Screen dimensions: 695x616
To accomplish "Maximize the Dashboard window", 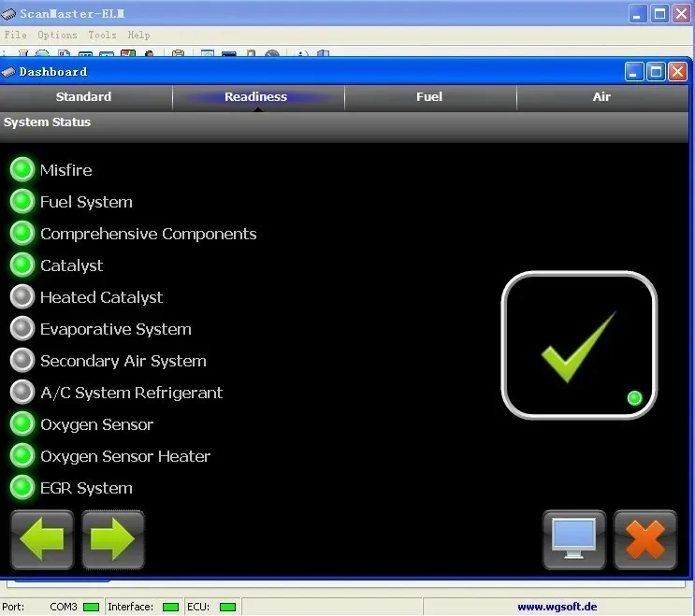I will (x=656, y=72).
